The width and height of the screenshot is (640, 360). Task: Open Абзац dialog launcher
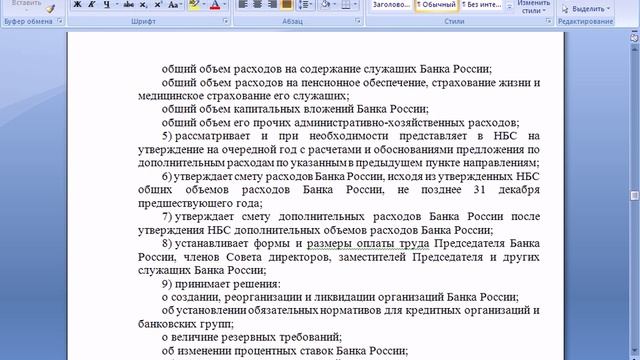358,21
